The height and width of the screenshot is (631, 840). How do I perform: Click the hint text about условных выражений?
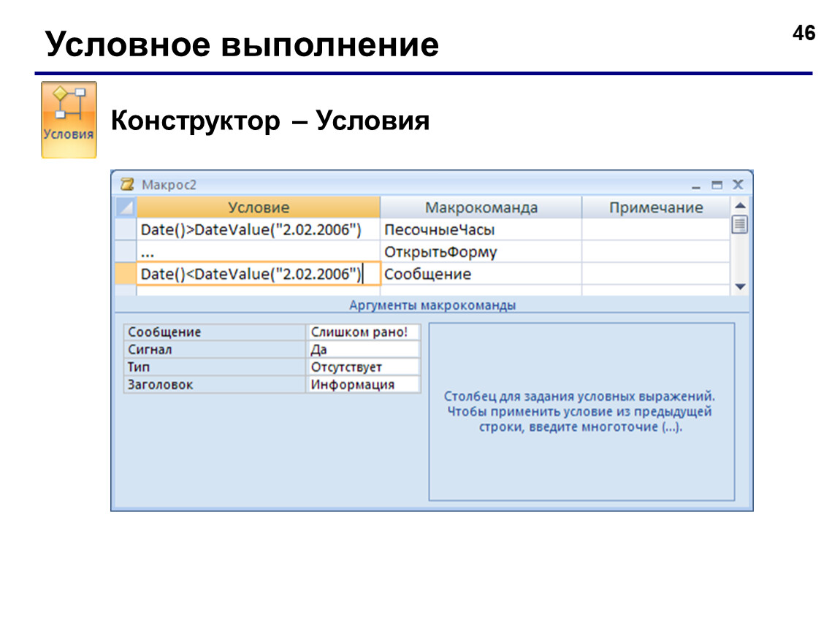[580, 411]
